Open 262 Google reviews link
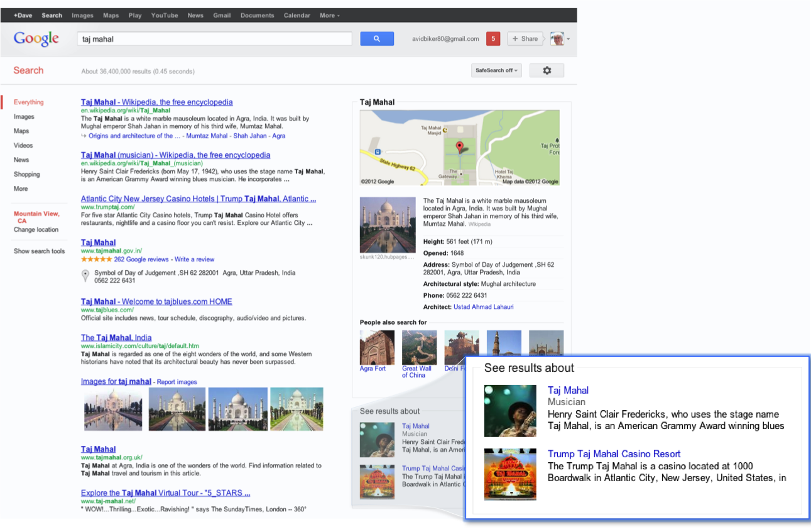811x532 pixels. tap(141, 259)
